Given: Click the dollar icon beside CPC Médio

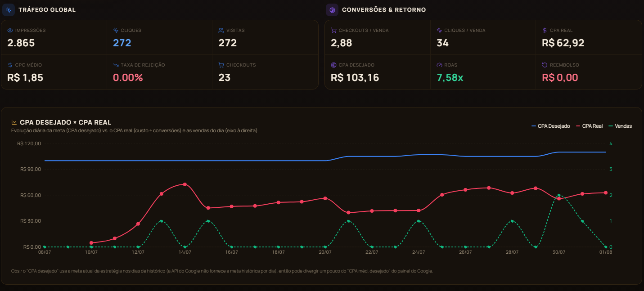Looking at the screenshot, I should 10,65.
